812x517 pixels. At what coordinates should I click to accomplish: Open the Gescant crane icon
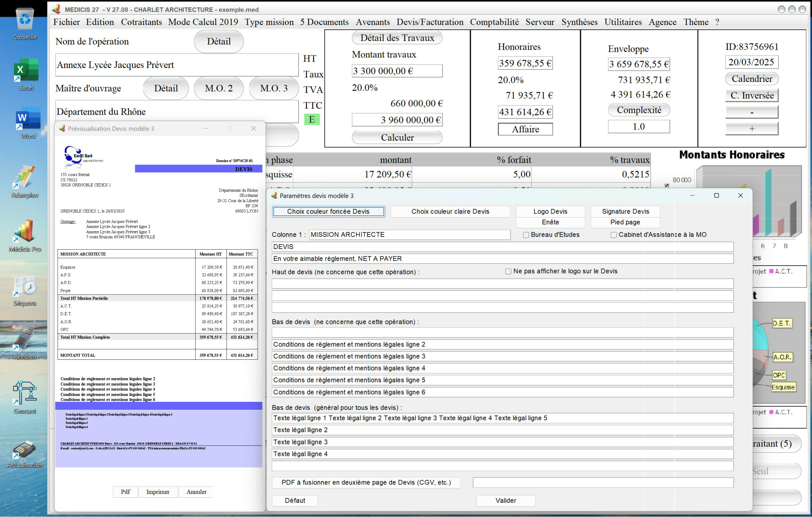click(x=25, y=393)
